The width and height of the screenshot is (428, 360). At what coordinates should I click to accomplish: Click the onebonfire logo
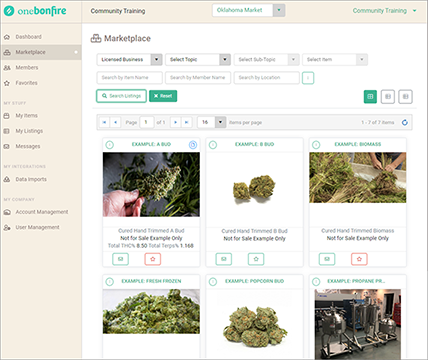35,11
